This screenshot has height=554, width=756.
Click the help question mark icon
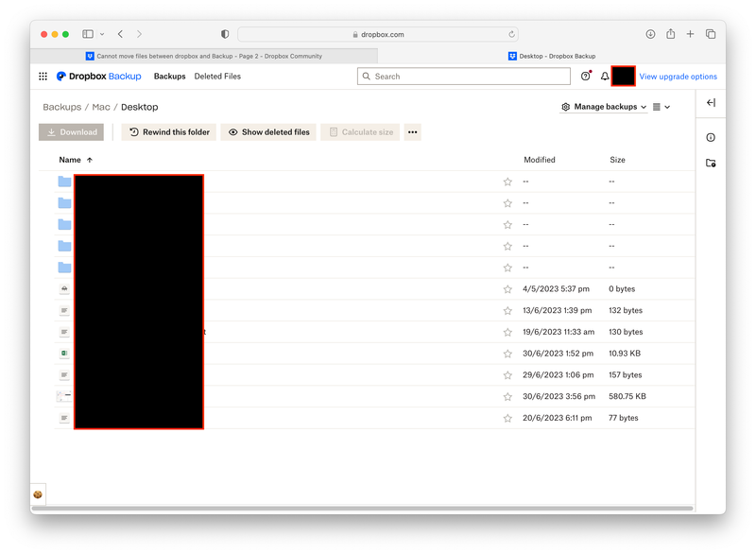(x=586, y=77)
